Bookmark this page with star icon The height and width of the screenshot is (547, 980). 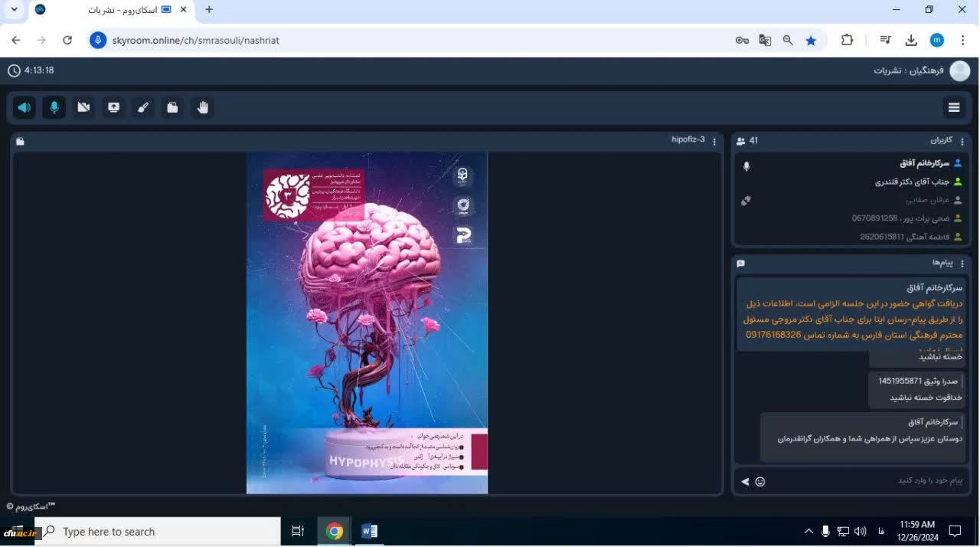[x=811, y=41]
